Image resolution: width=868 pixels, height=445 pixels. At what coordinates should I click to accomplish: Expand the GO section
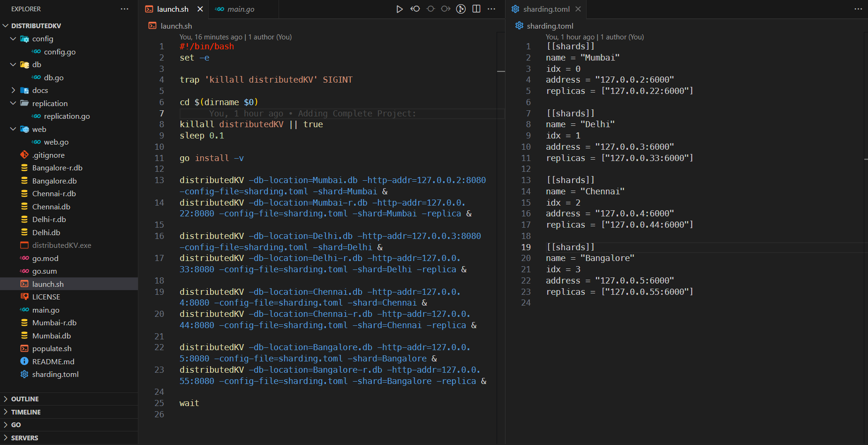[x=69, y=425]
